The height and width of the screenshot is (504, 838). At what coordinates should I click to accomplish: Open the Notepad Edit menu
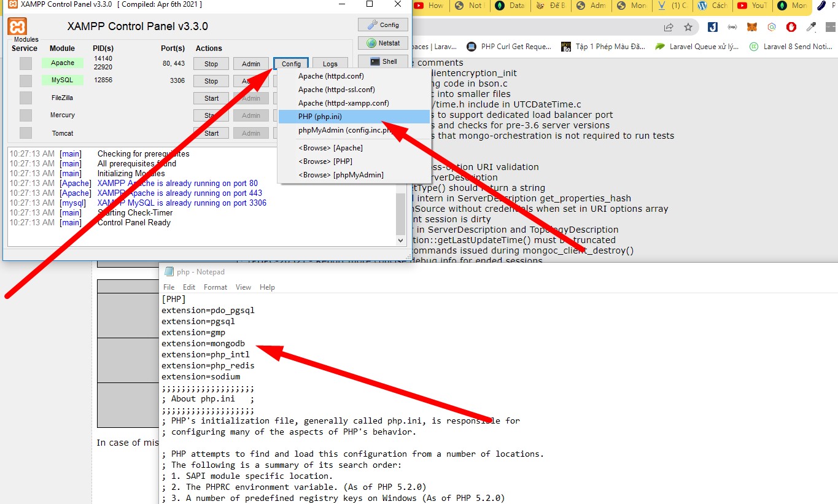tap(189, 287)
